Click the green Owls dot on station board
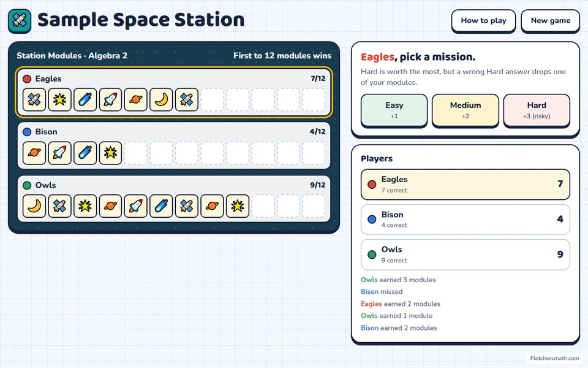The width and height of the screenshot is (588, 368). click(27, 185)
